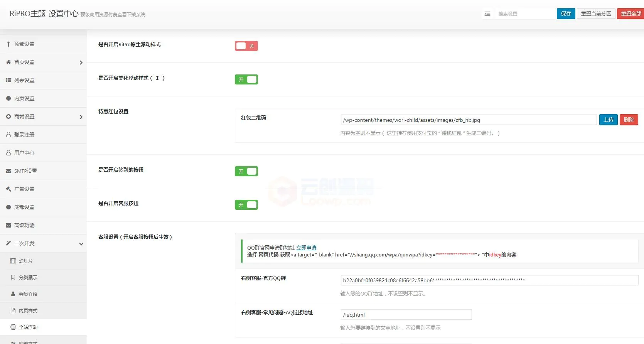This screenshot has width=644, height=344.
Task: Open the 顶部设置 section
Action: [43, 44]
